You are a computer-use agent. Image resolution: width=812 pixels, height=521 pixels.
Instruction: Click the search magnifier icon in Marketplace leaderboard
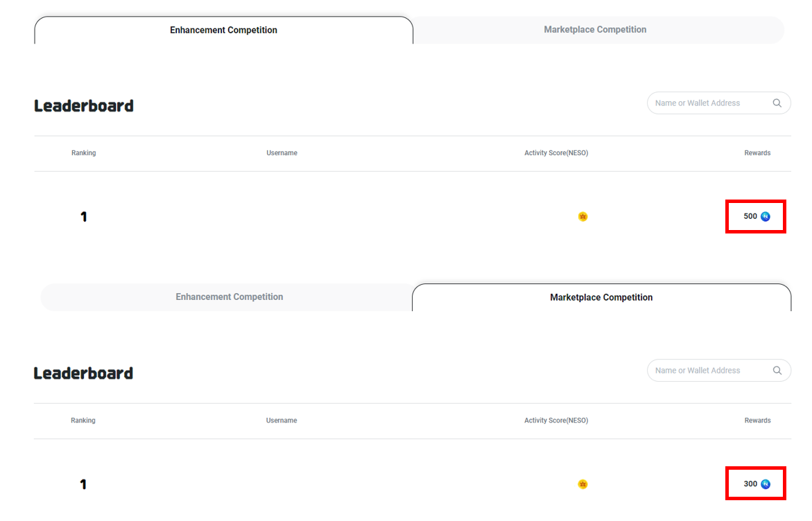(x=777, y=371)
